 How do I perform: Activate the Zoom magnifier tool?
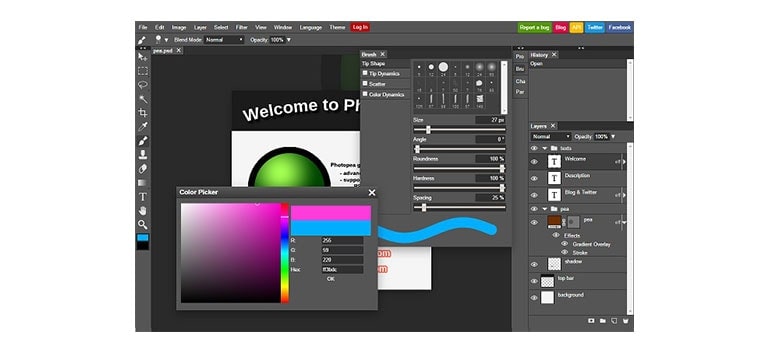click(x=143, y=225)
